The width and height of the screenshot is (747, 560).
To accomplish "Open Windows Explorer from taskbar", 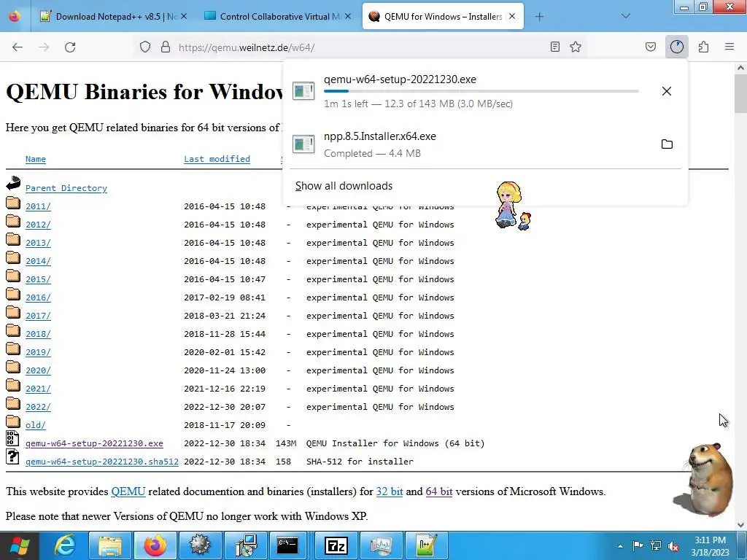I will [110, 545].
